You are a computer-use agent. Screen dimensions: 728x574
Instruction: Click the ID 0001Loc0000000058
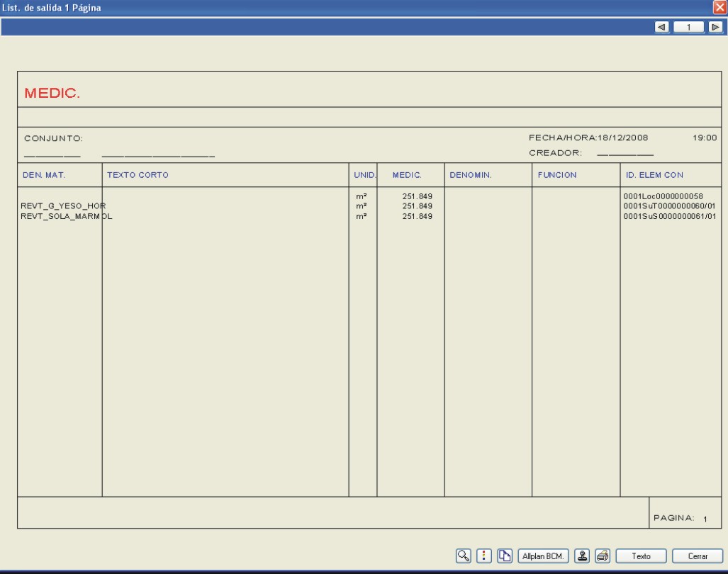point(663,196)
